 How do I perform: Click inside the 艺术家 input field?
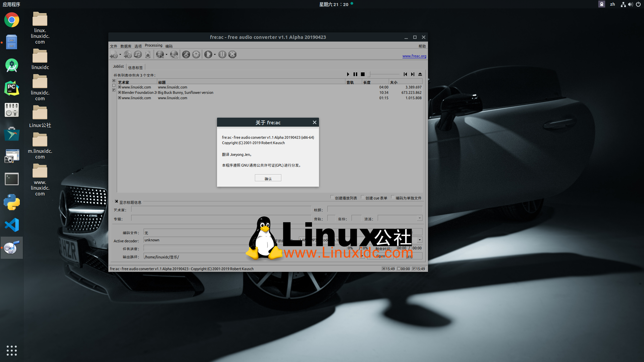click(221, 210)
